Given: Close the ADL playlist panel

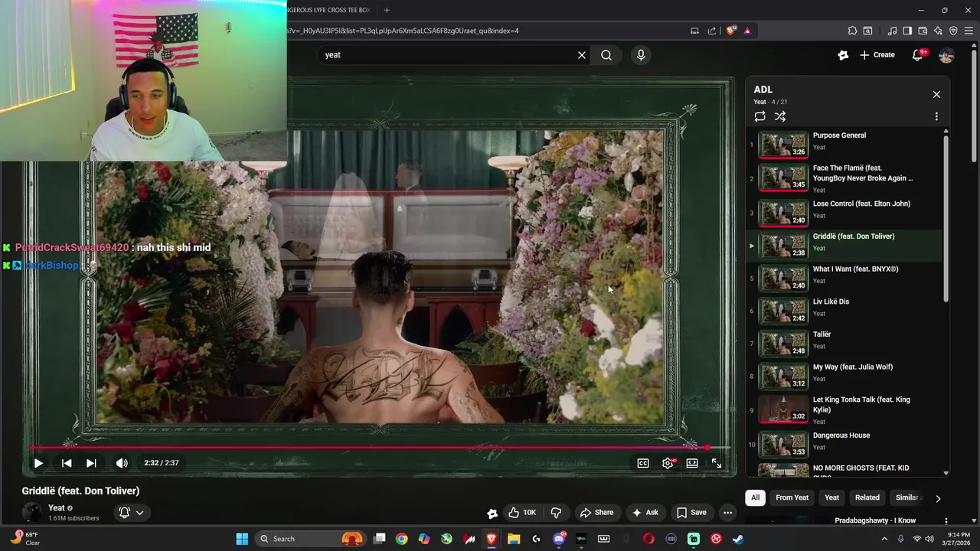Looking at the screenshot, I should click(x=936, y=94).
